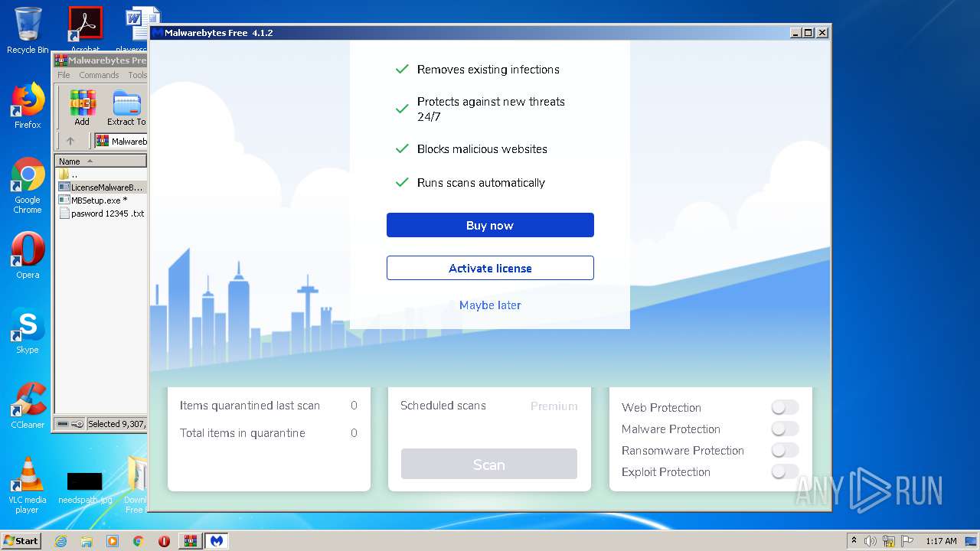The height and width of the screenshot is (551, 980).
Task: Click 'Items quarantined last scan' row
Action: point(269,406)
